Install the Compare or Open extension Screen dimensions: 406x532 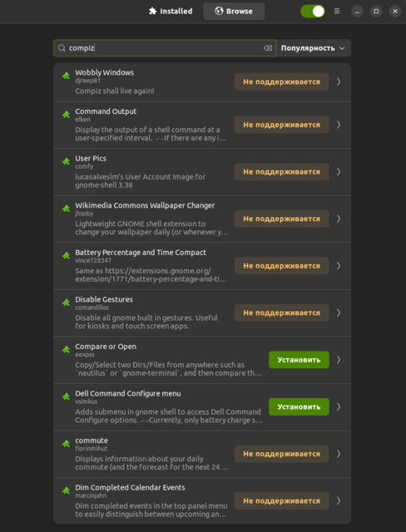pos(299,360)
